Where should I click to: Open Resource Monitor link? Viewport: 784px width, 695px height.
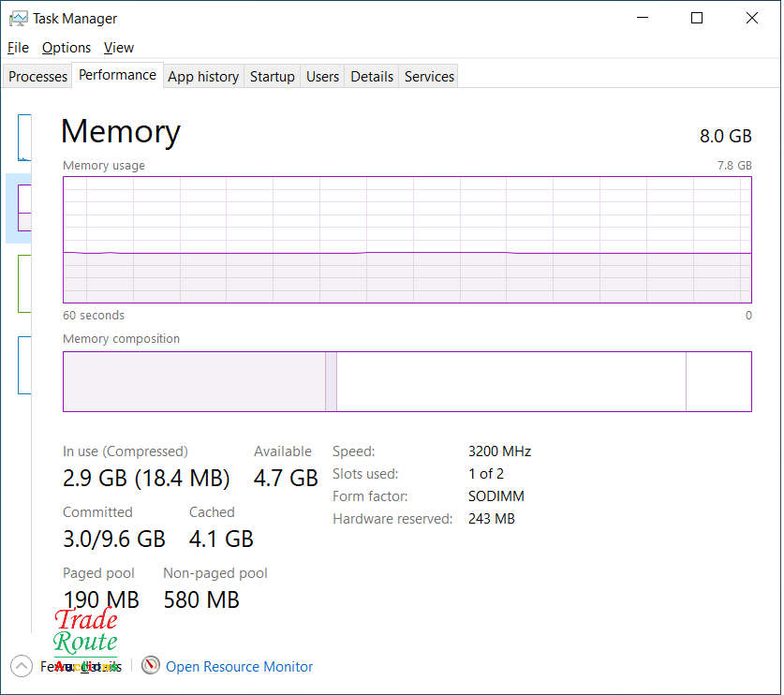[239, 667]
